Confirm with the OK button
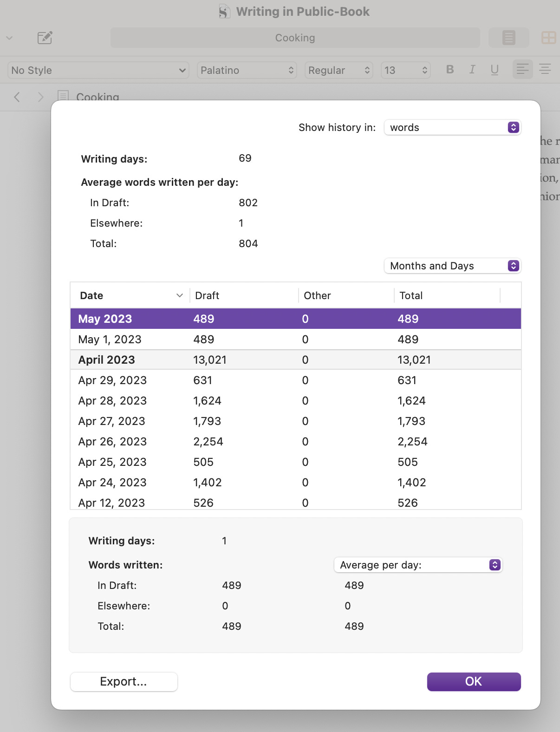The image size is (560, 732). click(x=474, y=681)
